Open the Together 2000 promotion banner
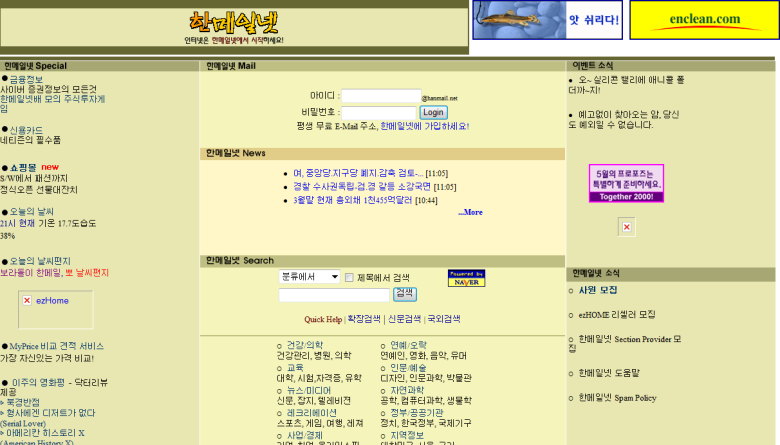The width and height of the screenshot is (780, 445). click(x=626, y=183)
